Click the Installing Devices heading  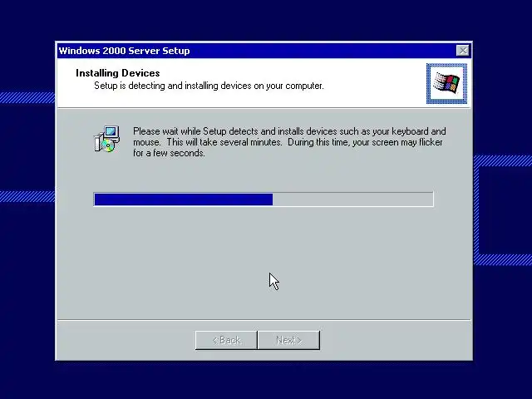118,73
